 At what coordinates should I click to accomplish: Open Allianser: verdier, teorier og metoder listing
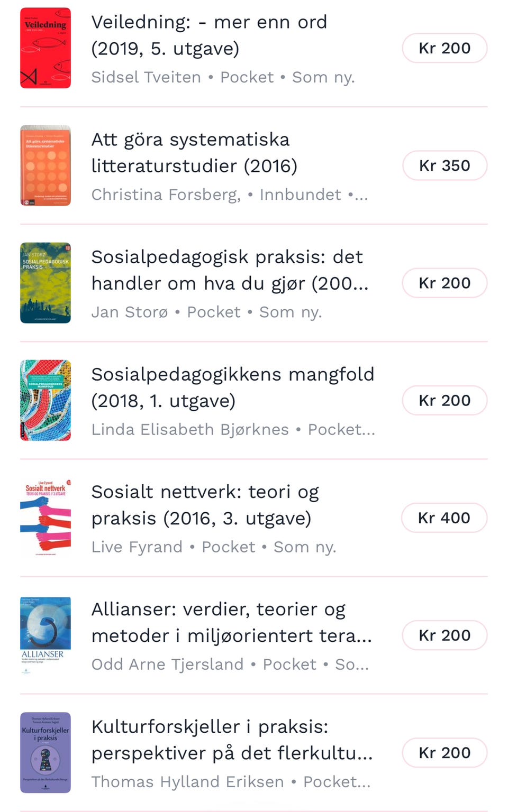pyautogui.click(x=232, y=622)
